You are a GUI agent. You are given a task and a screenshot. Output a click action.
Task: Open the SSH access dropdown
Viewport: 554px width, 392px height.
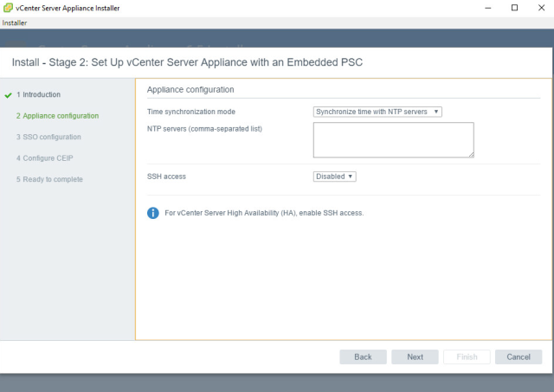click(x=335, y=177)
